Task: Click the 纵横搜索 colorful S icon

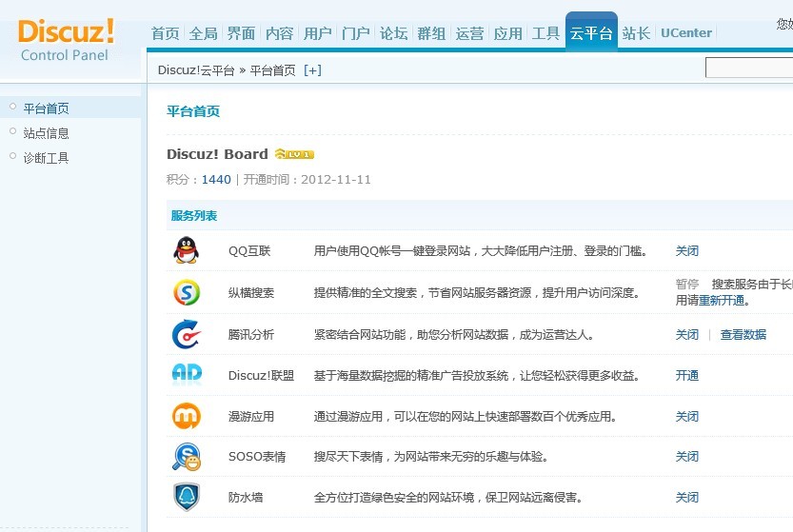Action: coord(187,292)
